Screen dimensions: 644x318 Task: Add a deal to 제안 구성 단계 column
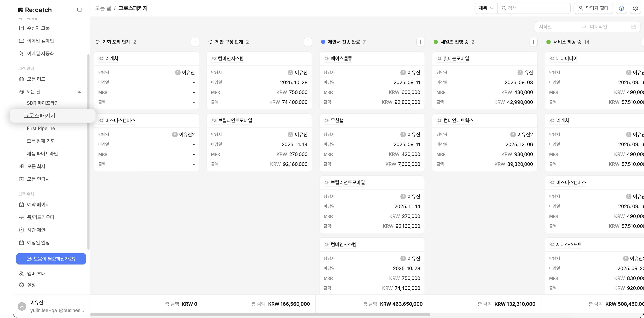tap(308, 42)
